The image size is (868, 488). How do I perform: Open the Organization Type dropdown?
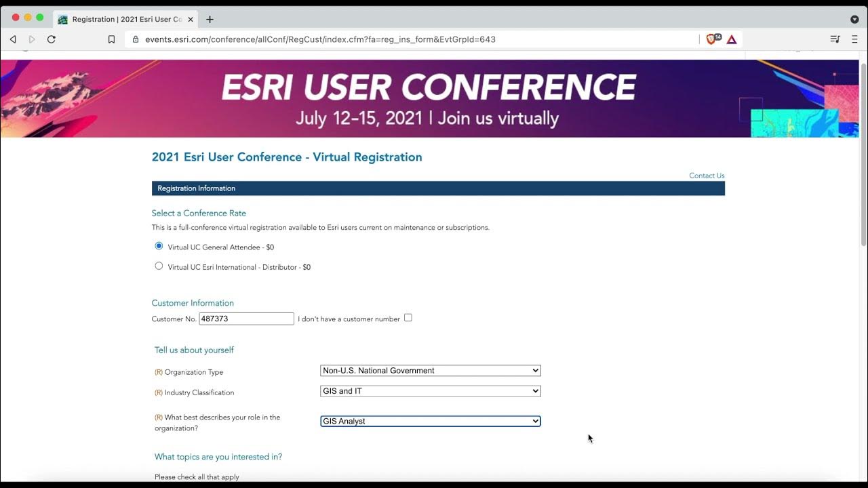[x=431, y=371]
